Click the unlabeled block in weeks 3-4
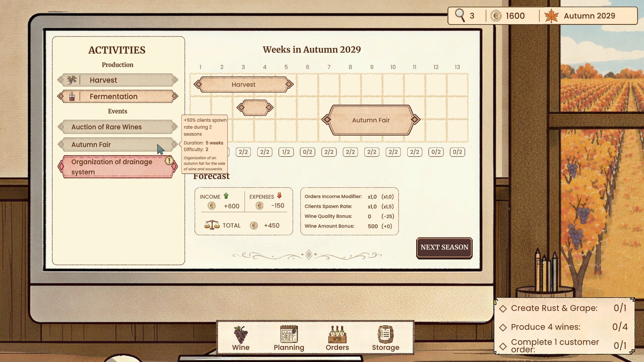The image size is (644, 362). tap(255, 108)
